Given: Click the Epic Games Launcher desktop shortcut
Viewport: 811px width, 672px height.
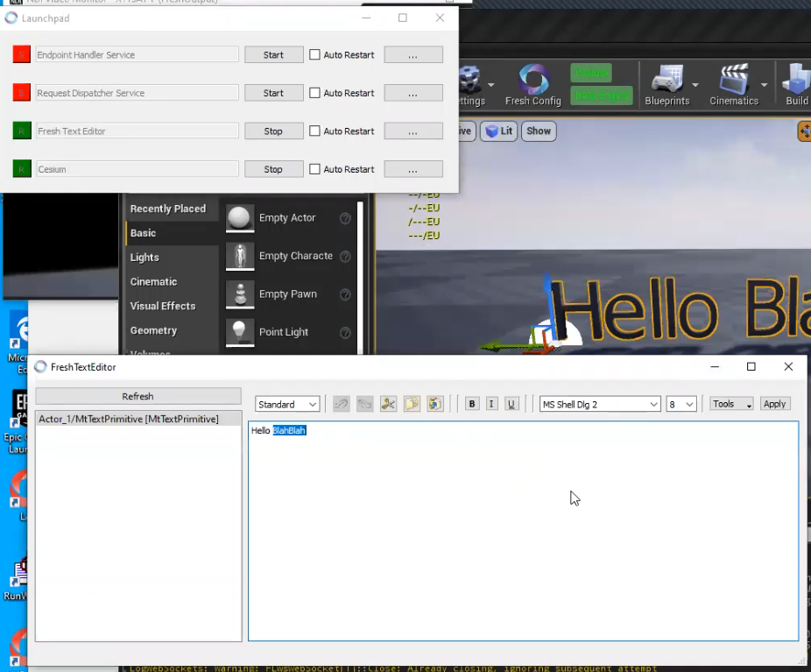Looking at the screenshot, I should (16, 421).
